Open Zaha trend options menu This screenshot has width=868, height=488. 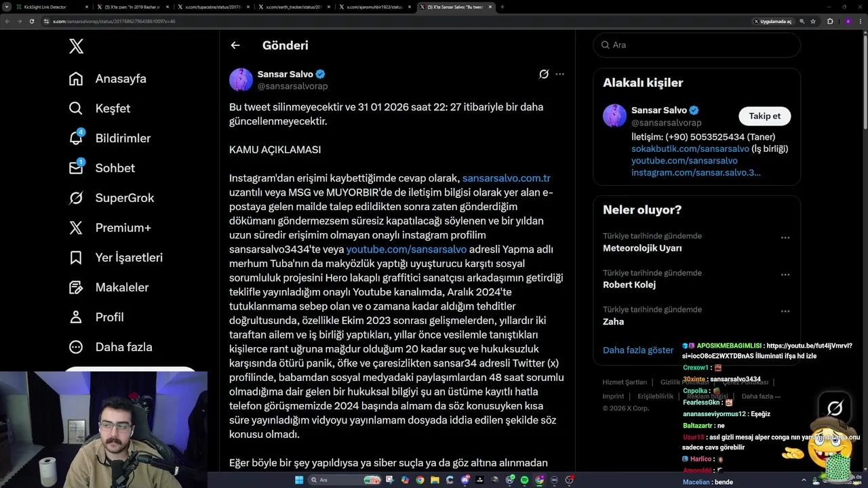[x=785, y=311]
